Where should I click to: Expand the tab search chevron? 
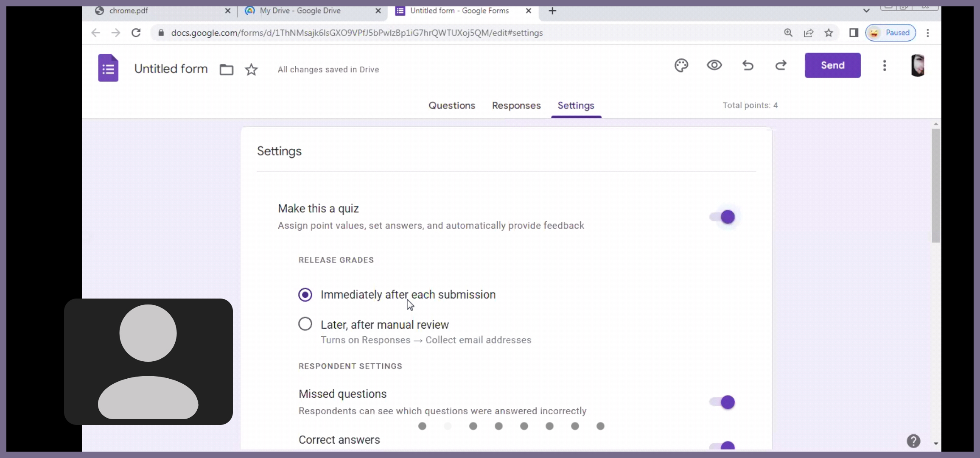pos(866,11)
